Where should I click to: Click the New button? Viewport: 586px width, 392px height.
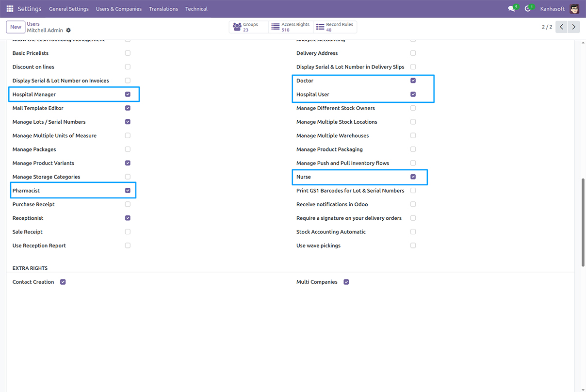pos(15,27)
